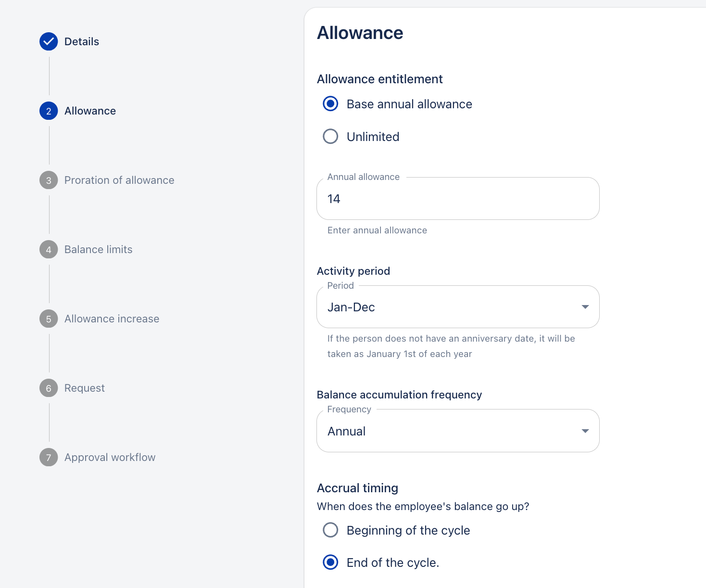Open the Balance limits step
Screen dimensions: 706x588
tap(98, 249)
